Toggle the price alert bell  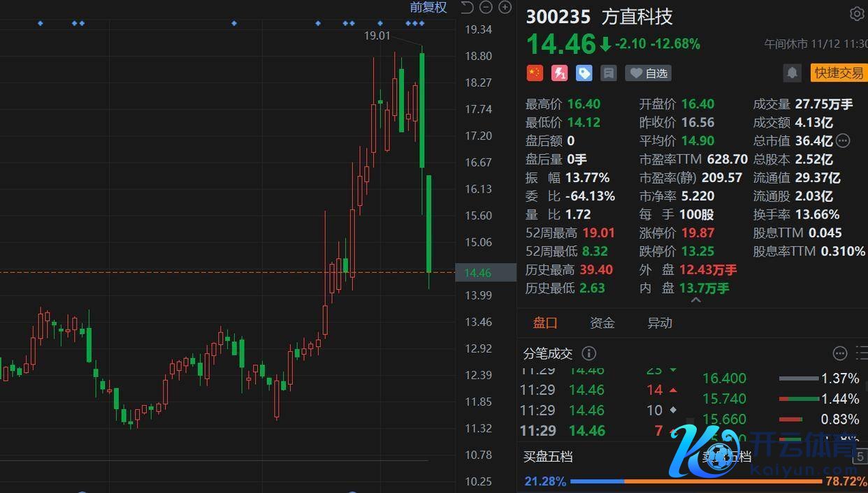pyautogui.click(x=792, y=73)
